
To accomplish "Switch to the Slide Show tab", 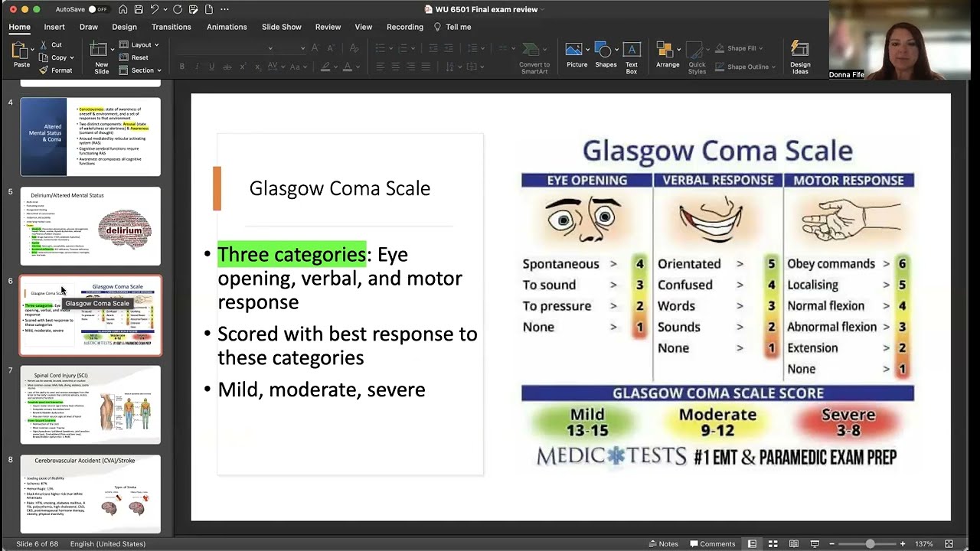I will coord(282,27).
